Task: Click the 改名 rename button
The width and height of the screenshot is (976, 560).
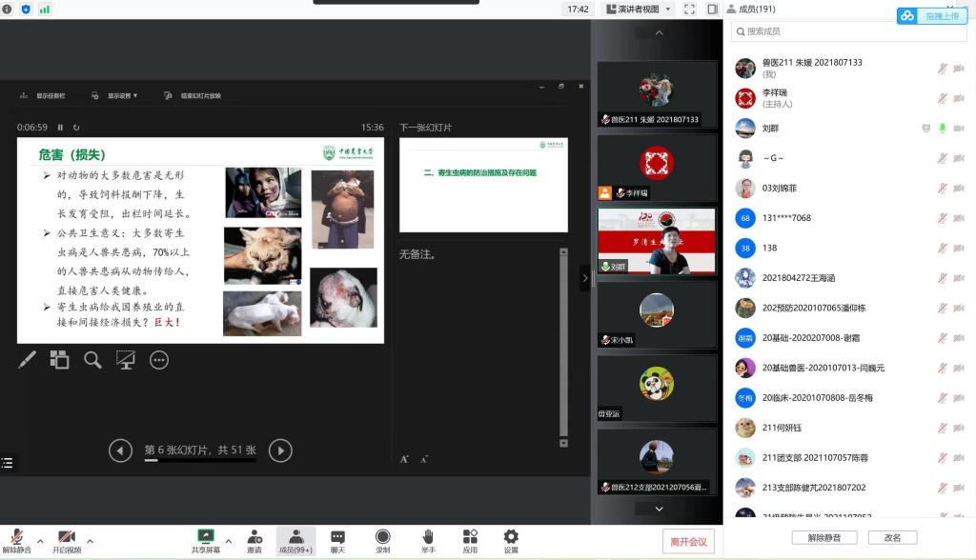Action: pyautogui.click(x=892, y=538)
